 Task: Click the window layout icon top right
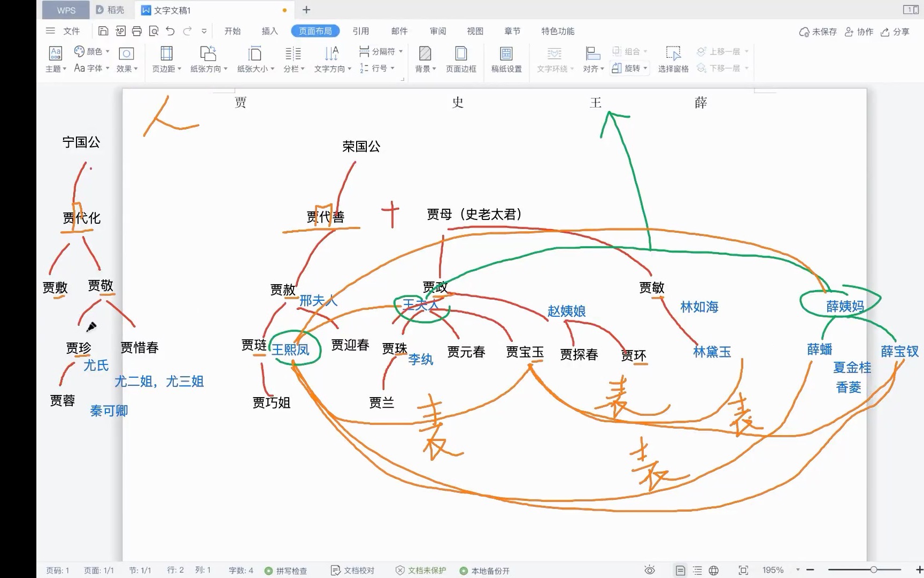pos(911,10)
